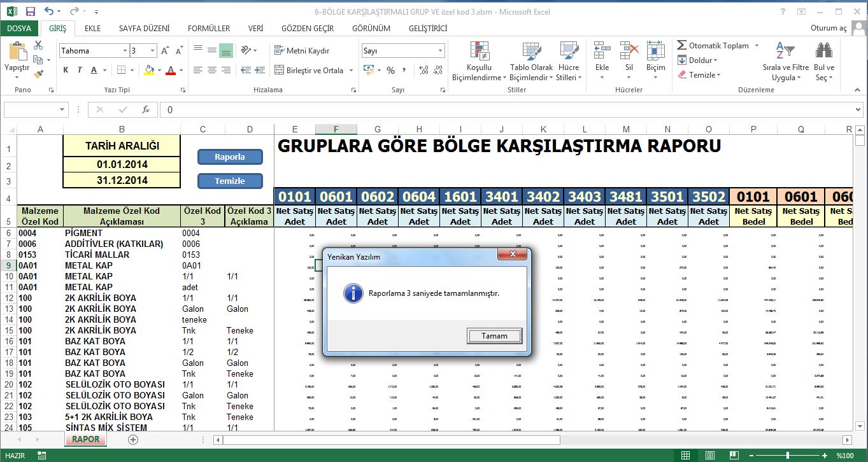Expand the fill color dropdown arrow
This screenshot has height=462, width=868.
point(158,71)
